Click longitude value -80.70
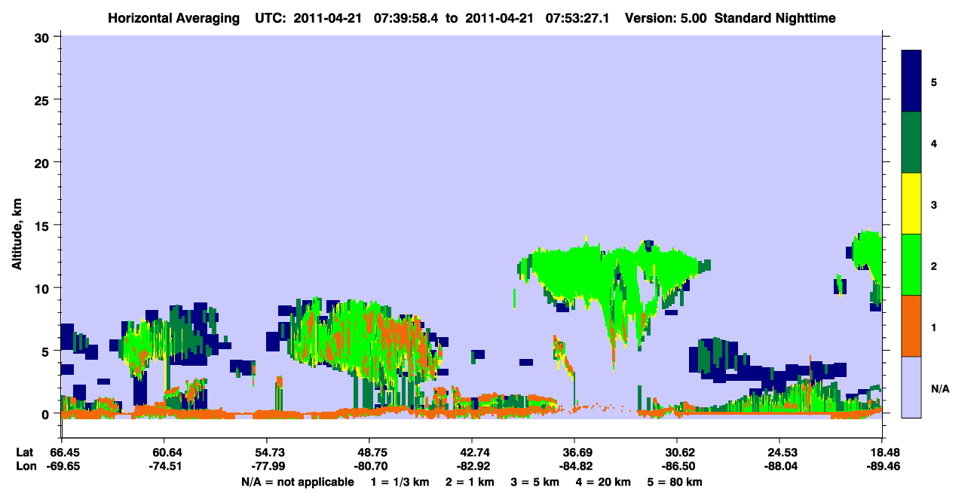 [x=369, y=466]
